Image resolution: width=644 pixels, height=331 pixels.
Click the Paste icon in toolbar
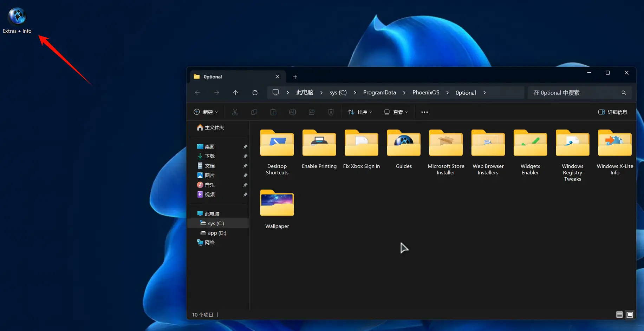click(273, 112)
